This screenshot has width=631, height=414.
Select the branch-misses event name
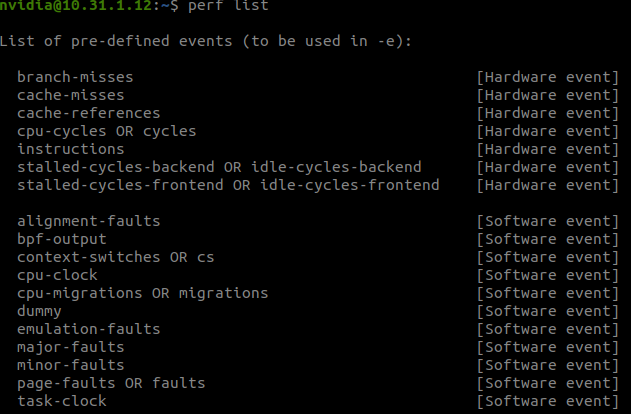coord(75,77)
